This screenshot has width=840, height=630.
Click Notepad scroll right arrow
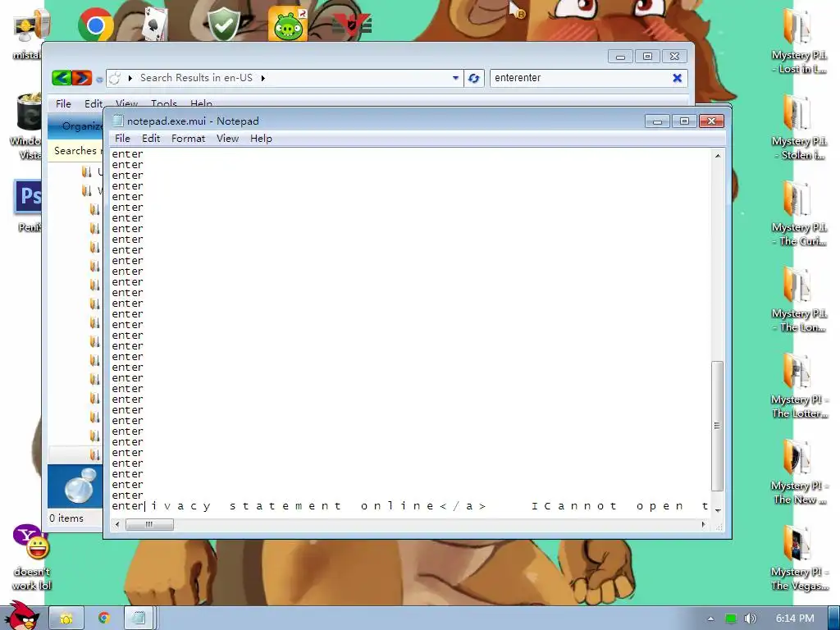tap(703, 524)
